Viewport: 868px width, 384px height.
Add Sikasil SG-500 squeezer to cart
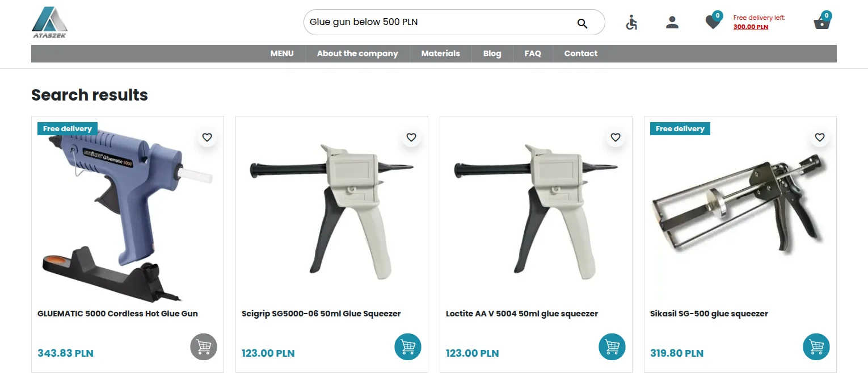tap(816, 347)
